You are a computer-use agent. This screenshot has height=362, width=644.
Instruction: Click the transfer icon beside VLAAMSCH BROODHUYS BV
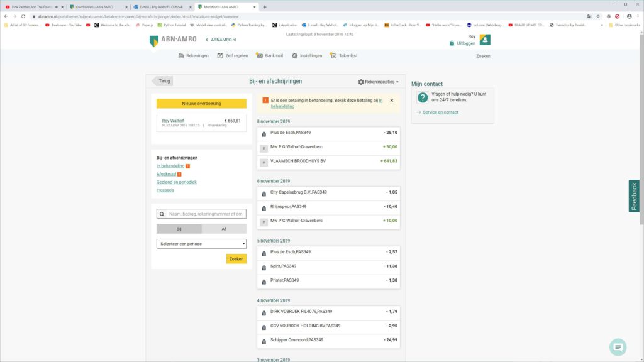click(264, 162)
